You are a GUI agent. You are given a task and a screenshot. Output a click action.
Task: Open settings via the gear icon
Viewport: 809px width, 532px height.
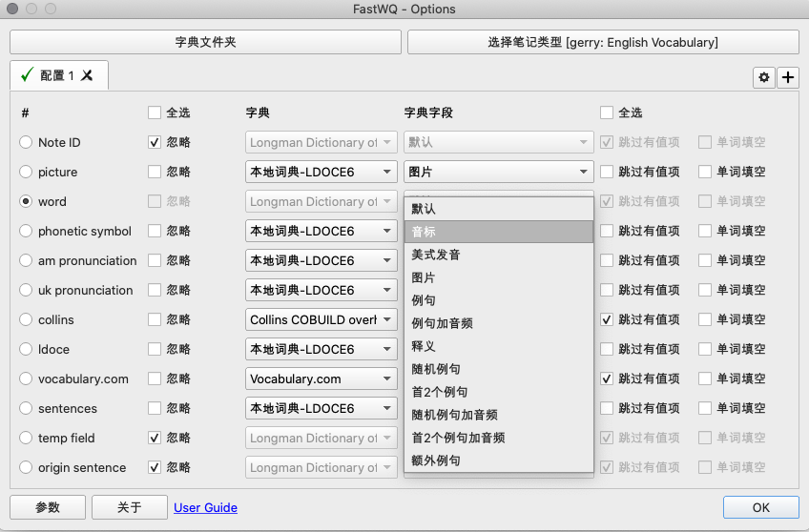[x=763, y=77]
